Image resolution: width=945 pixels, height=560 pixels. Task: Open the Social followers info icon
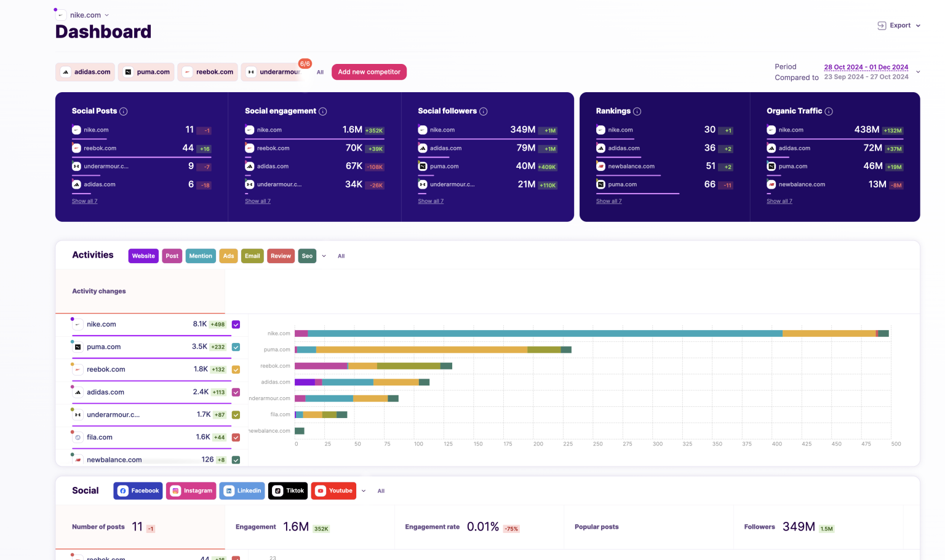point(484,111)
